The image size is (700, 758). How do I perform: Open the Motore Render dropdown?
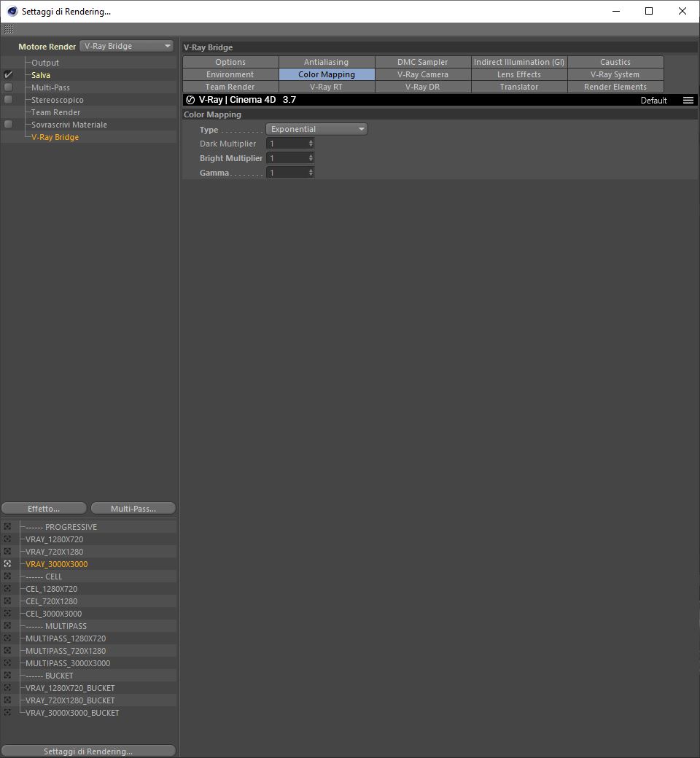126,46
